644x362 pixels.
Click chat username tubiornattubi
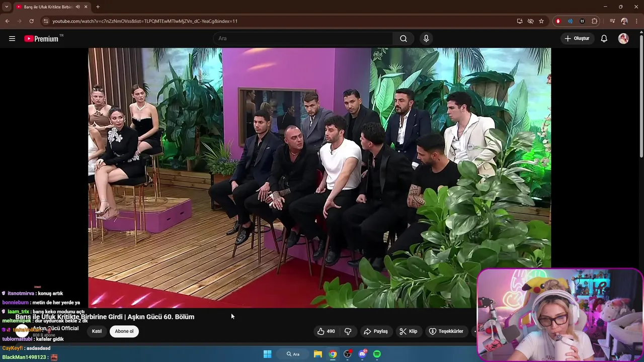18,339
